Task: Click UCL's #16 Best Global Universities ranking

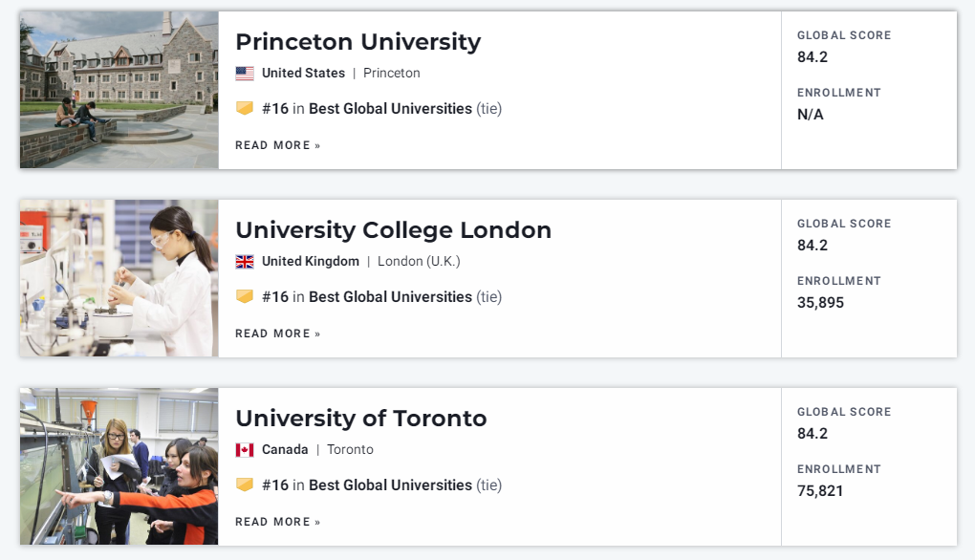Action: tap(381, 297)
